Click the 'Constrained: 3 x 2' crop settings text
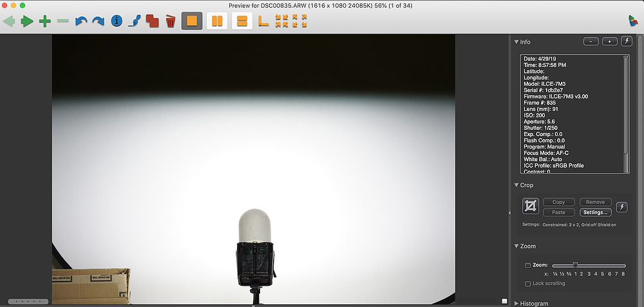The height and width of the screenshot is (307, 644). (561, 224)
